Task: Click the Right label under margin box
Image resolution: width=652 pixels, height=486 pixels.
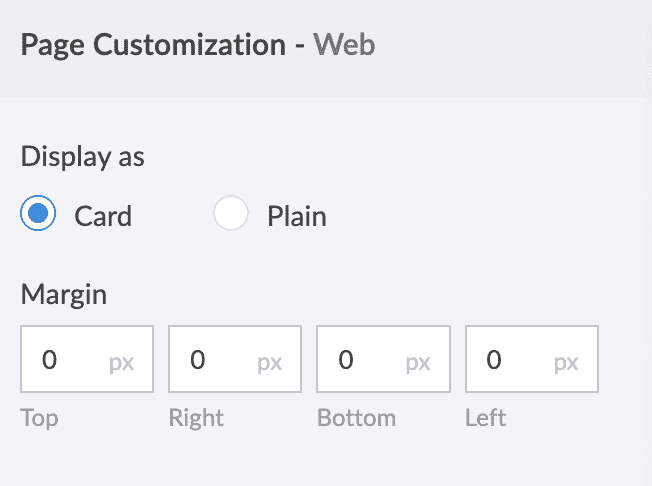Action: pyautogui.click(x=196, y=417)
